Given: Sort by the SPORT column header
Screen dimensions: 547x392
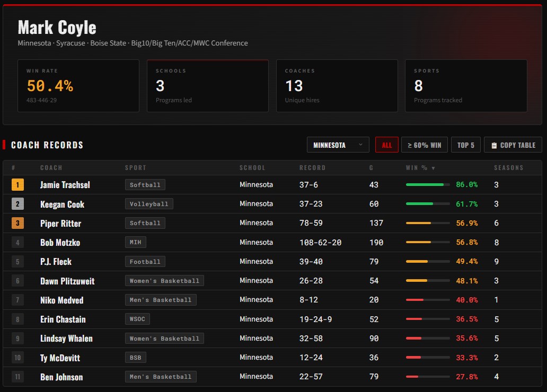Looking at the screenshot, I should (136, 168).
